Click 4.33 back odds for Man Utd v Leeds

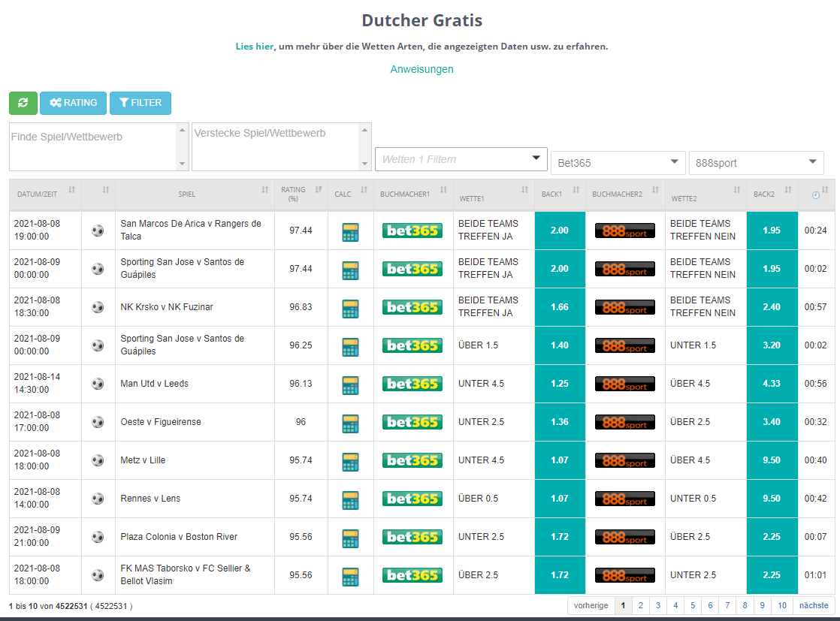point(772,384)
